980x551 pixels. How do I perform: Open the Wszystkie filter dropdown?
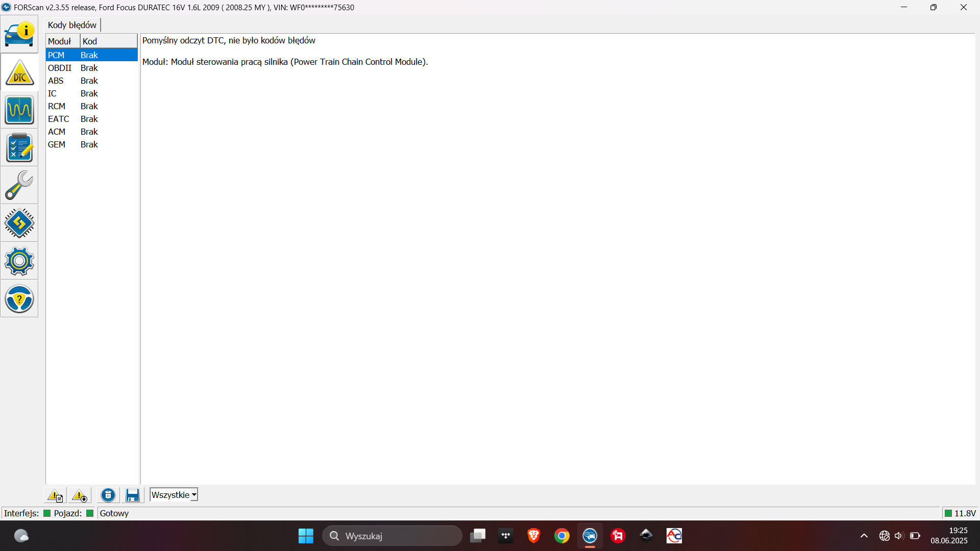[174, 495]
